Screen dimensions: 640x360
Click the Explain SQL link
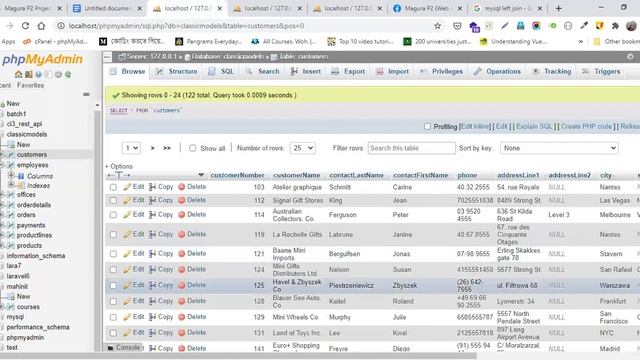point(534,127)
